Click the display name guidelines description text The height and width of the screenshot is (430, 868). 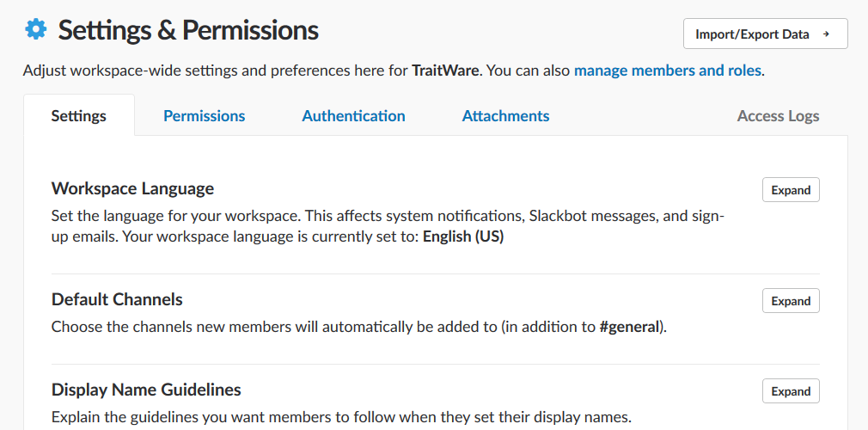click(341, 417)
